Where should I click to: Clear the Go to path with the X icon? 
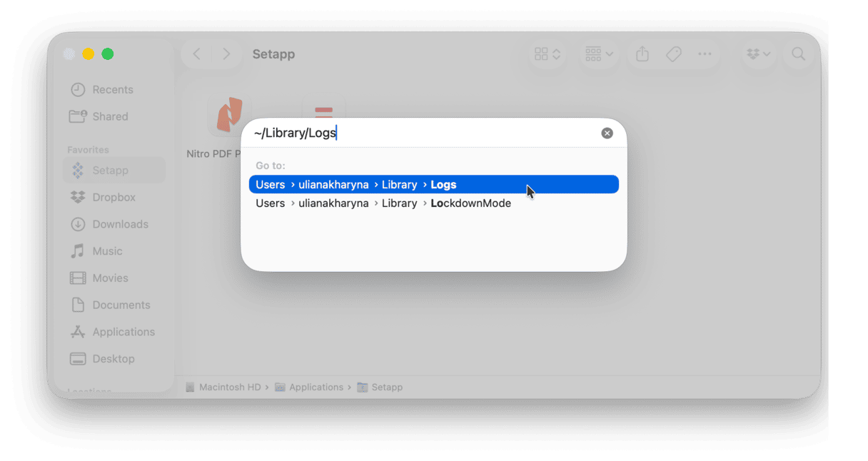[x=607, y=133]
